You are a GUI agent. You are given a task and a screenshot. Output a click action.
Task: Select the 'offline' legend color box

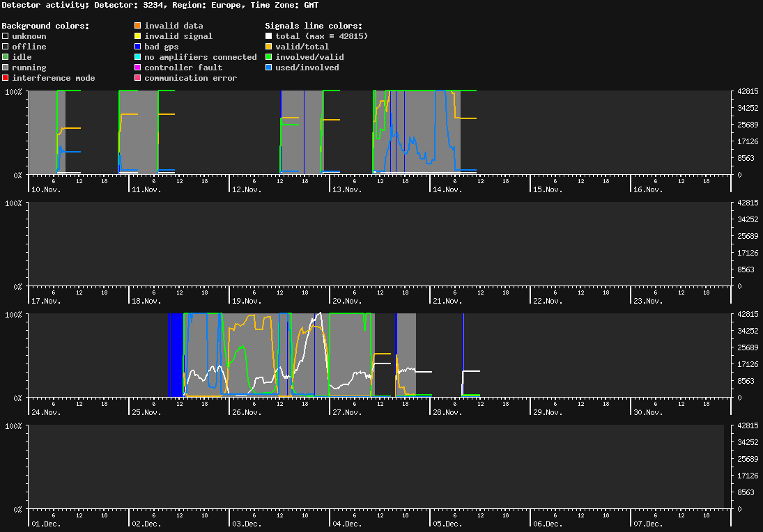click(4, 46)
